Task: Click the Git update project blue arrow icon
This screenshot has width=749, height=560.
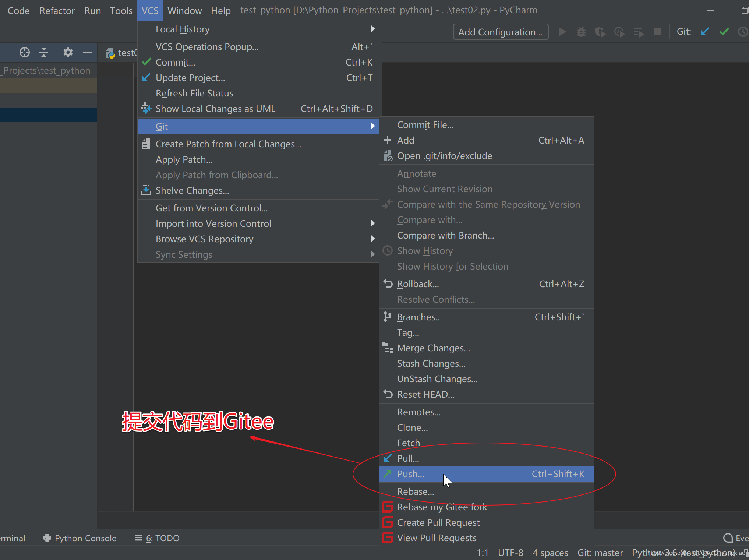Action: coord(705,32)
